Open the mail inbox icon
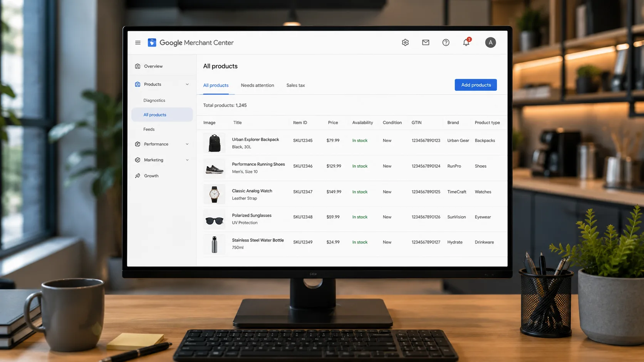644x362 pixels. 426,43
